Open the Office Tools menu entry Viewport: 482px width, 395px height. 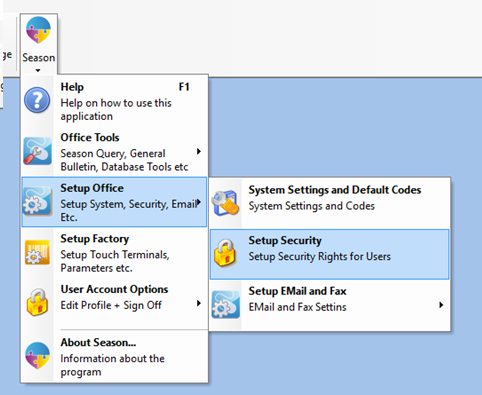tap(114, 152)
